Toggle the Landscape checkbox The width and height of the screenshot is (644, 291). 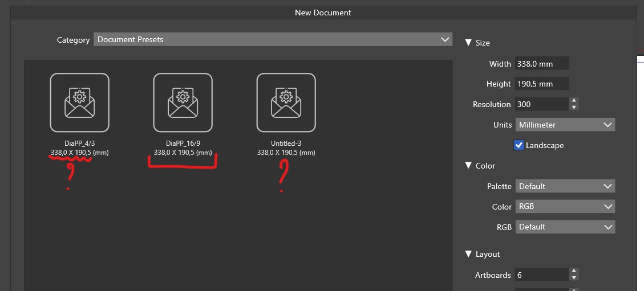pos(519,145)
